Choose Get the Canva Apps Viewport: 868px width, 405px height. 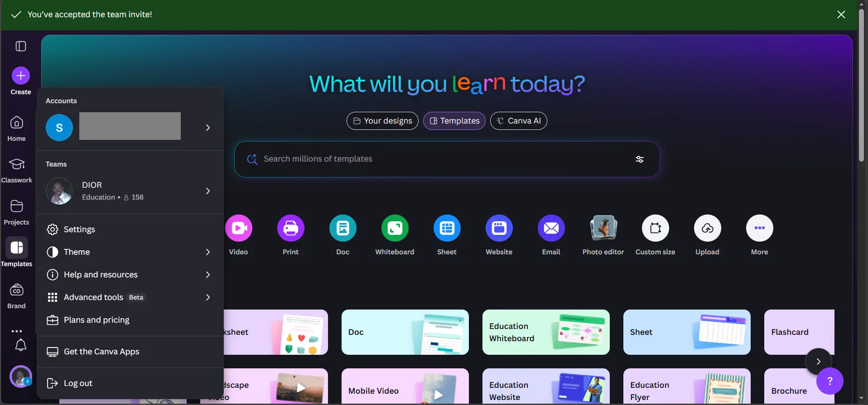click(130, 352)
